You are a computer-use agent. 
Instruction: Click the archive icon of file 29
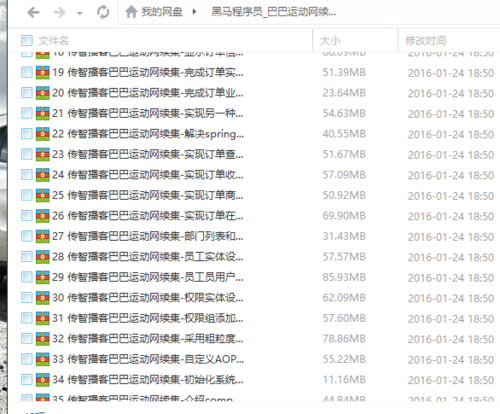[x=43, y=277]
